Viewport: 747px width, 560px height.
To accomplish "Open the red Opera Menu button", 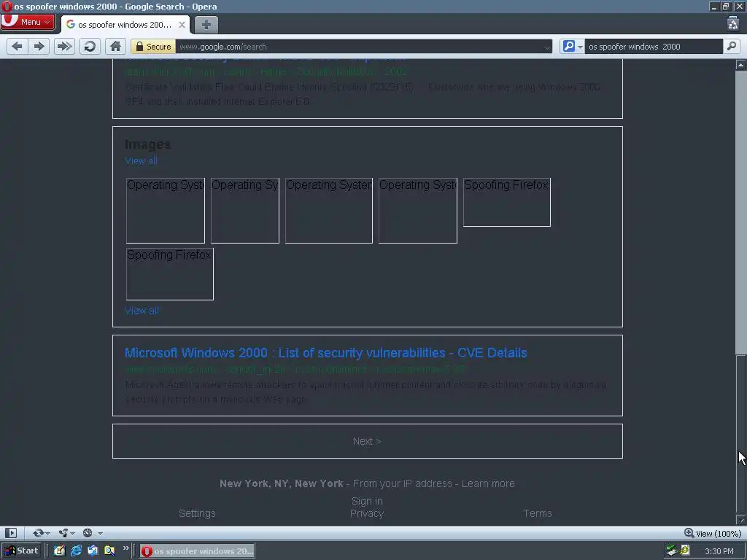I will tap(28, 22).
